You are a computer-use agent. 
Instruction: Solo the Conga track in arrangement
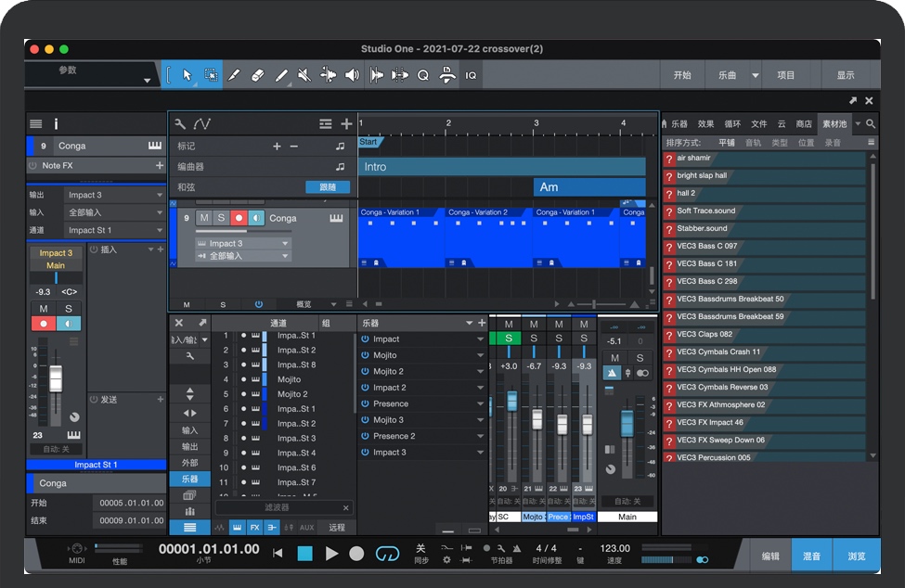(221, 218)
